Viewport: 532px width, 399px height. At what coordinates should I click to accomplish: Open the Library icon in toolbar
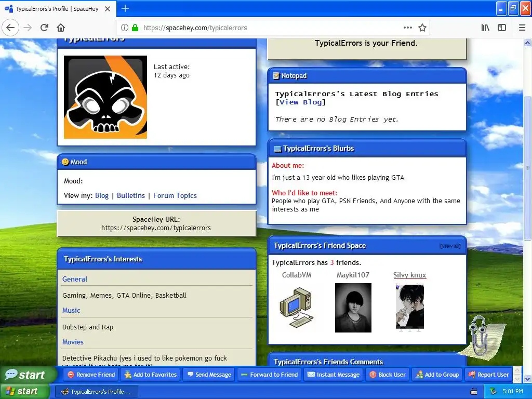485,28
